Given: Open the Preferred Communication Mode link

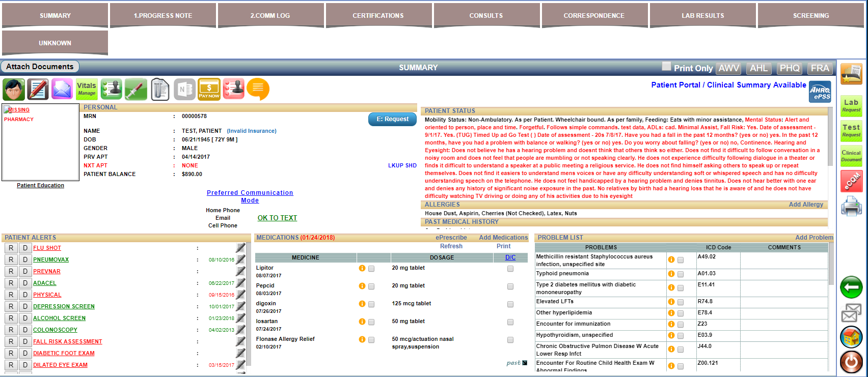Looking at the screenshot, I should pos(250,196).
